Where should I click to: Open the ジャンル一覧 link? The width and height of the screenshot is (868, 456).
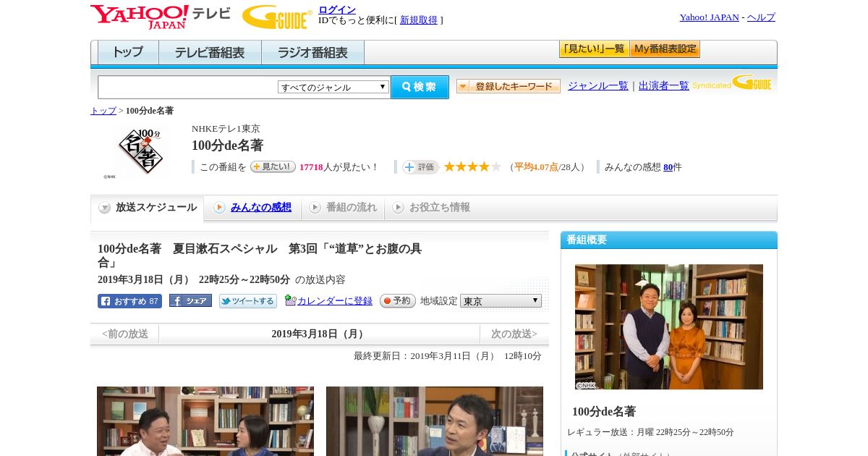[598, 85]
